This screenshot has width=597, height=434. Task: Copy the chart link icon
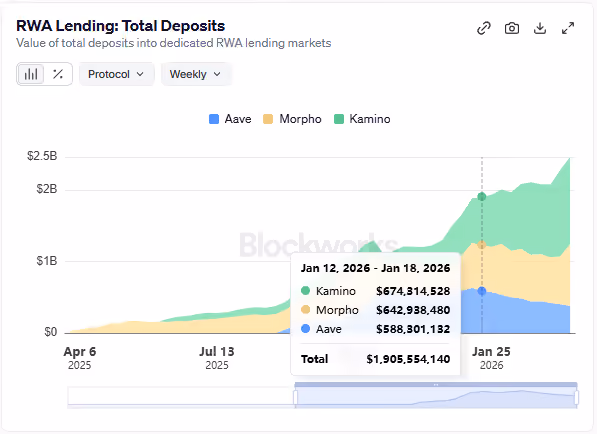[484, 28]
